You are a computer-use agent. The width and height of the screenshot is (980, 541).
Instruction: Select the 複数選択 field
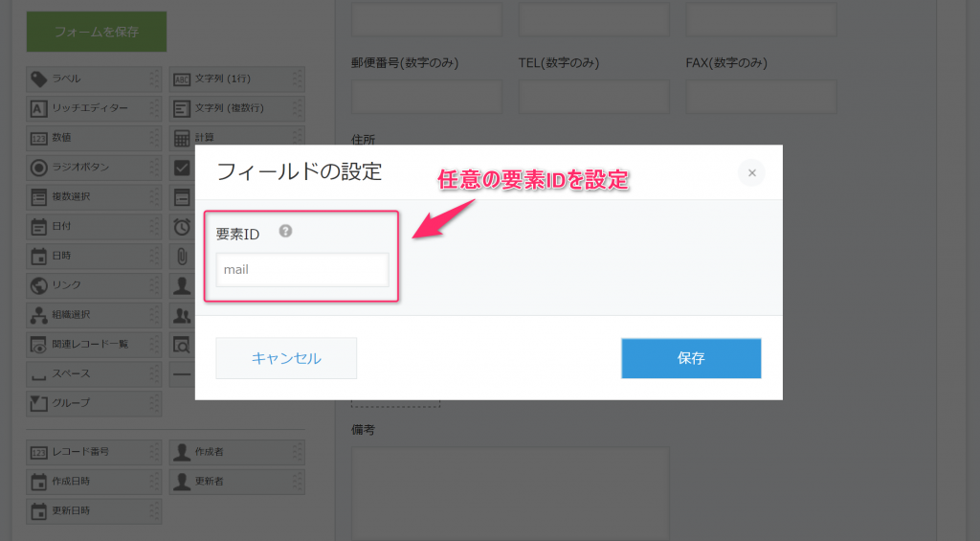(94, 196)
